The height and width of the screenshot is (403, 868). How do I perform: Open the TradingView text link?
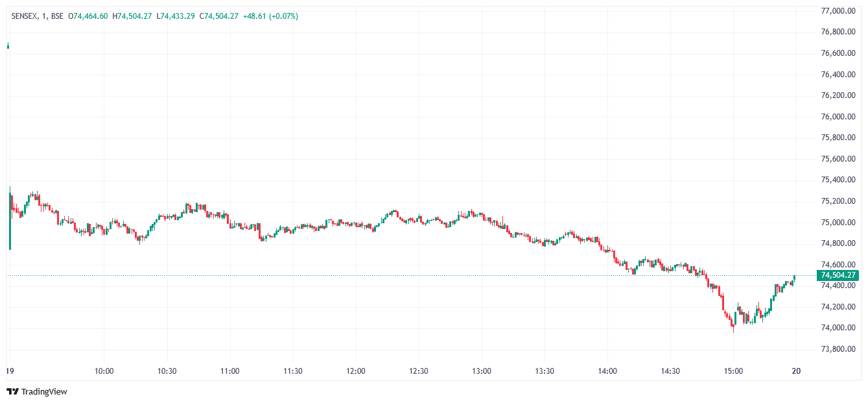pyautogui.click(x=44, y=392)
